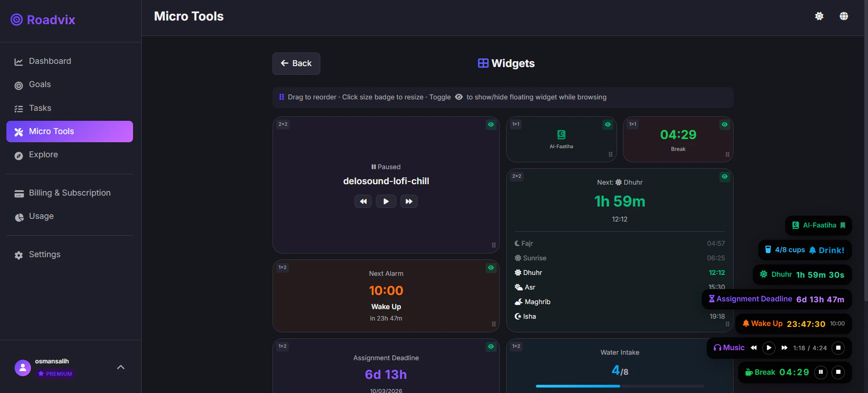Open Settings from sidebar

70,254
